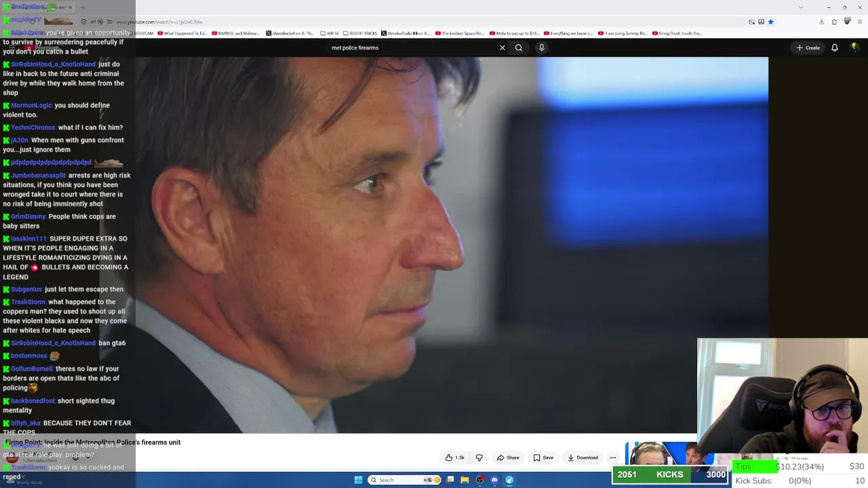This screenshot has width=868, height=488.
Task: Open 'DecebalStalin on X' bookmark
Action: click(x=406, y=33)
